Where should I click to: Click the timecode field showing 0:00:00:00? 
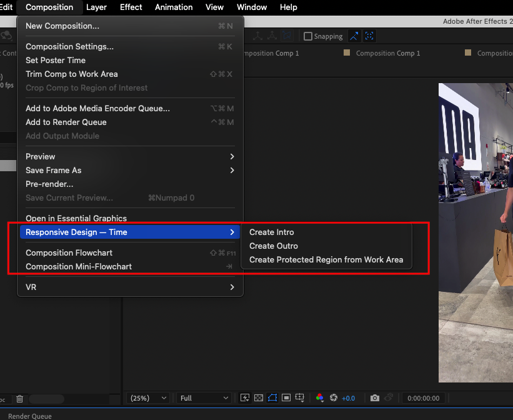tap(423, 397)
